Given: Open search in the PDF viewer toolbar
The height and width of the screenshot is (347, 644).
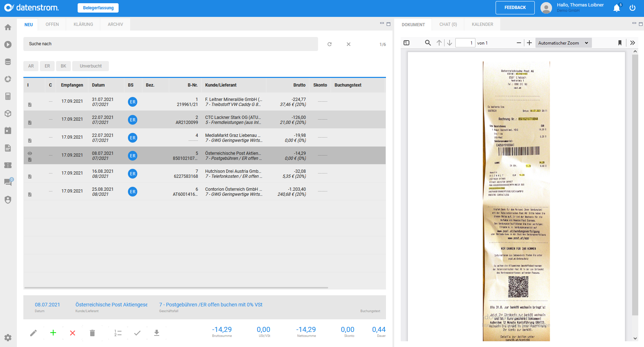Looking at the screenshot, I should tap(428, 43).
